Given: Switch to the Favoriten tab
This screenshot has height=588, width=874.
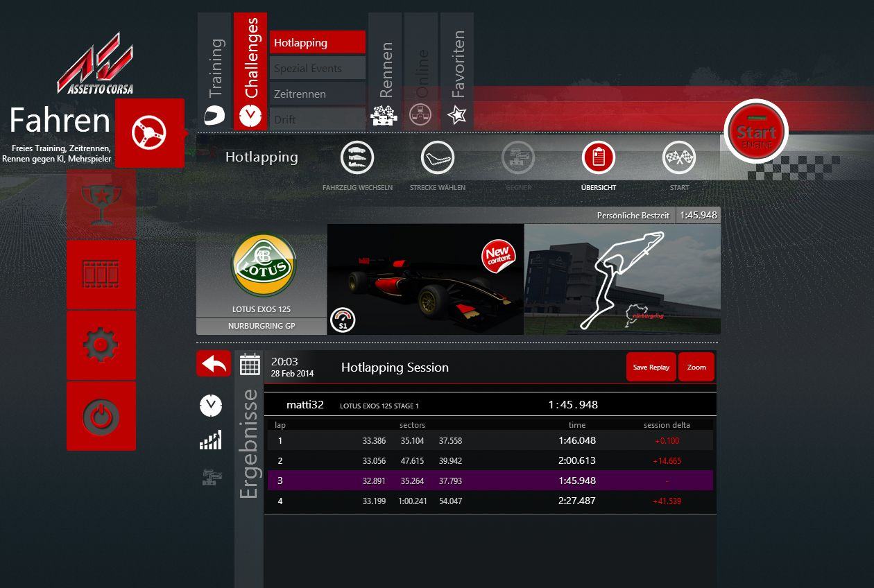Looking at the screenshot, I should click(x=457, y=71).
